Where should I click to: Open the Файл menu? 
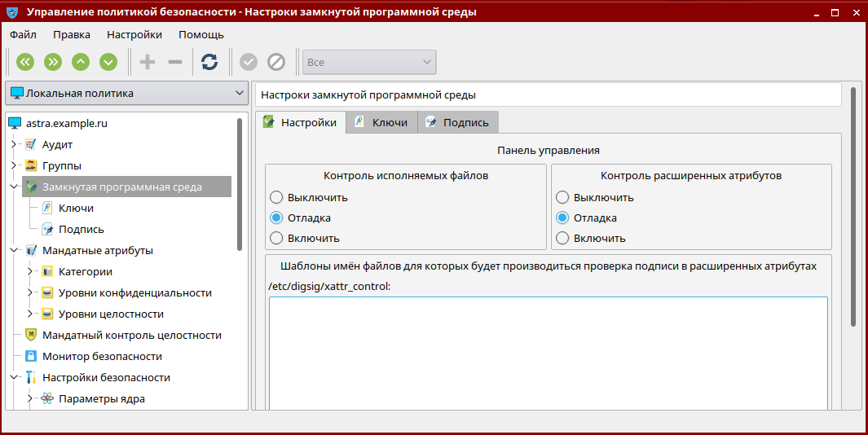pos(24,34)
